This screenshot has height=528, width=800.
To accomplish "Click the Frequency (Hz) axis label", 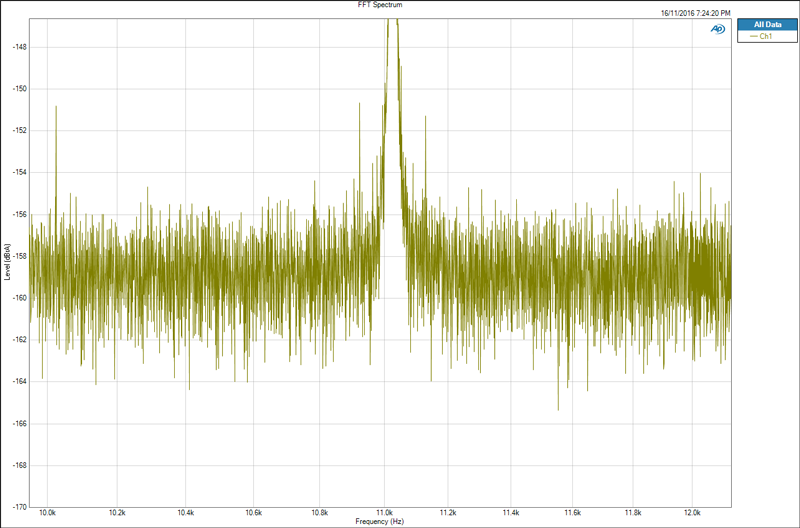I will (x=380, y=521).
